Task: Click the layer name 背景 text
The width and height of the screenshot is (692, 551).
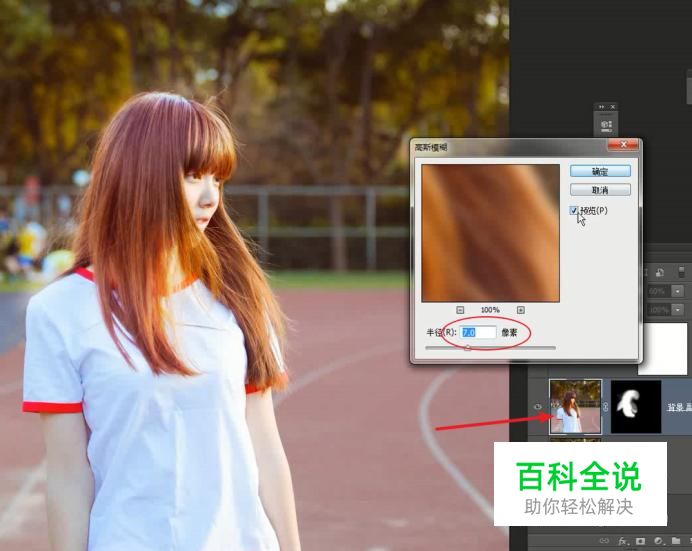Action: (679, 407)
